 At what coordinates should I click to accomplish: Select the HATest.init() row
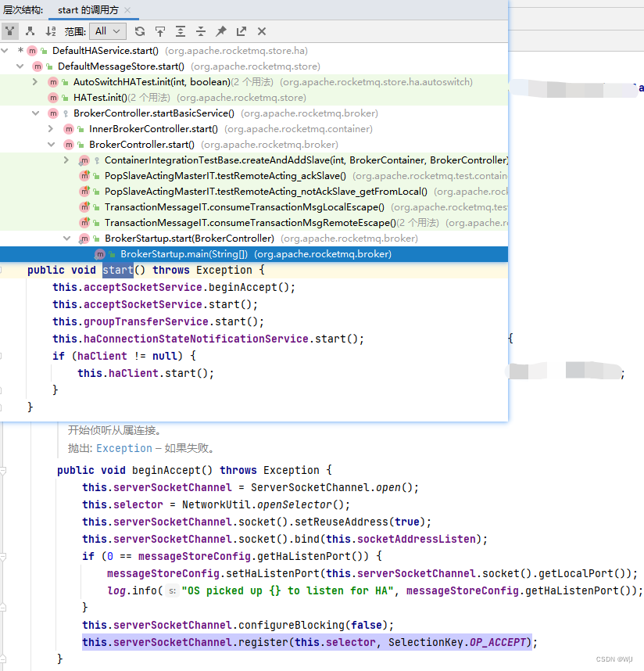(x=254, y=98)
